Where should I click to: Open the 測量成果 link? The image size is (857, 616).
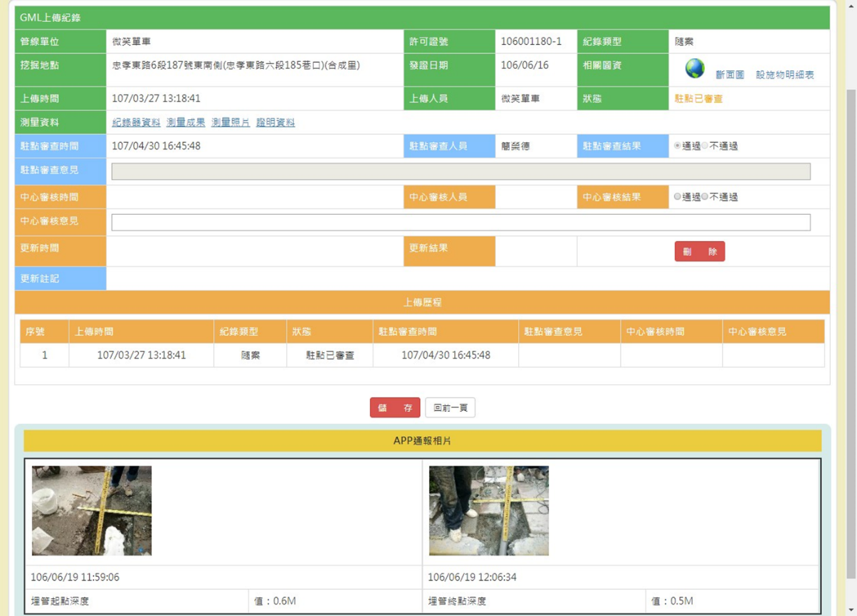click(186, 122)
